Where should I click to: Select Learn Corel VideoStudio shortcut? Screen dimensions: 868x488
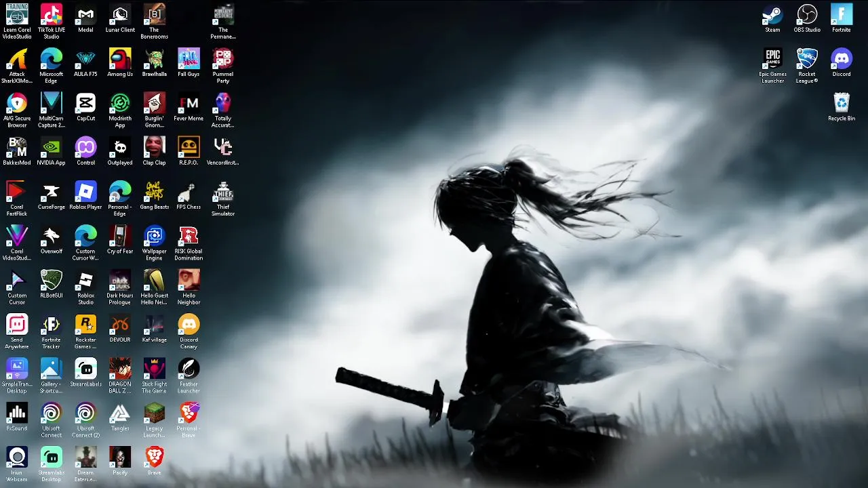click(x=17, y=21)
